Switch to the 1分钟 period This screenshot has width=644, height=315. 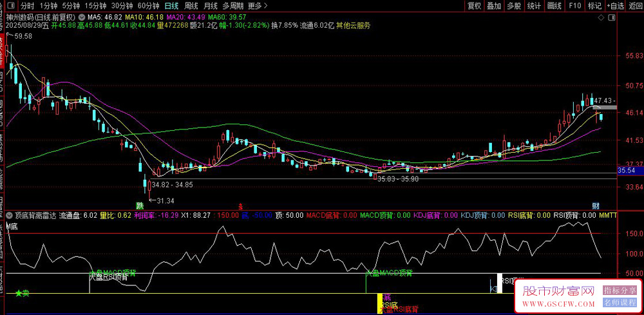[x=48, y=6]
